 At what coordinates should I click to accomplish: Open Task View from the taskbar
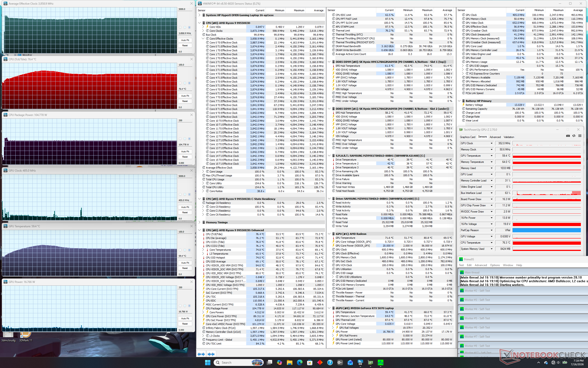click(269, 362)
